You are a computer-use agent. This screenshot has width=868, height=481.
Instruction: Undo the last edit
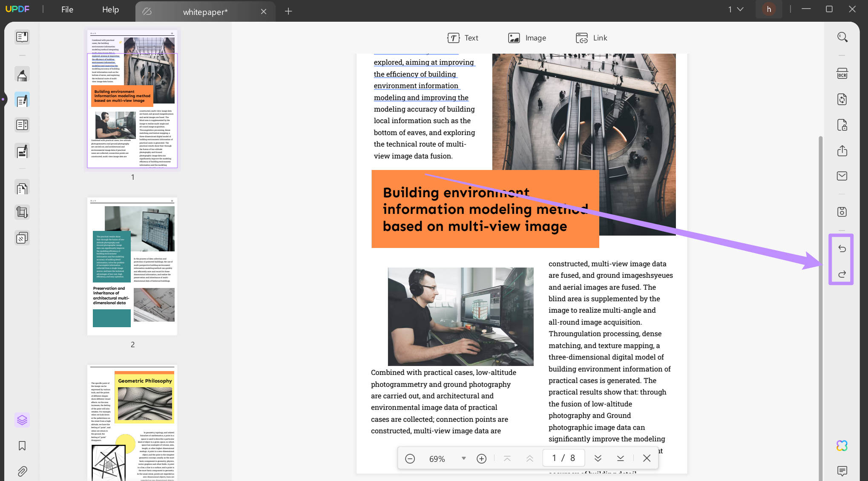[x=842, y=249]
